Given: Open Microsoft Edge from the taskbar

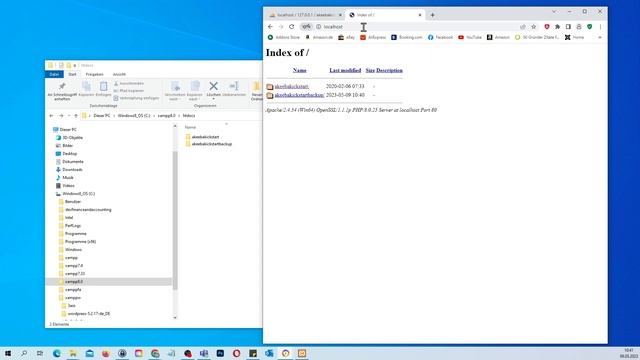Looking at the screenshot, I should tap(57, 353).
